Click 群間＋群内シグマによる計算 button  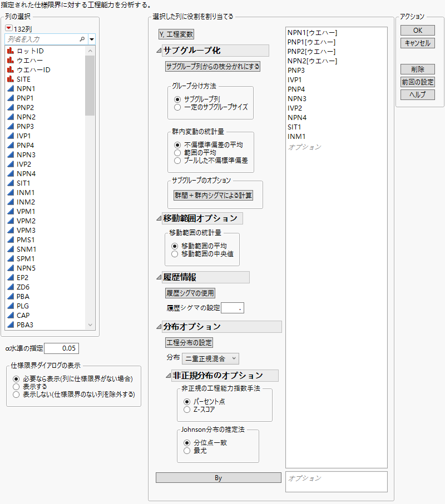coord(213,195)
